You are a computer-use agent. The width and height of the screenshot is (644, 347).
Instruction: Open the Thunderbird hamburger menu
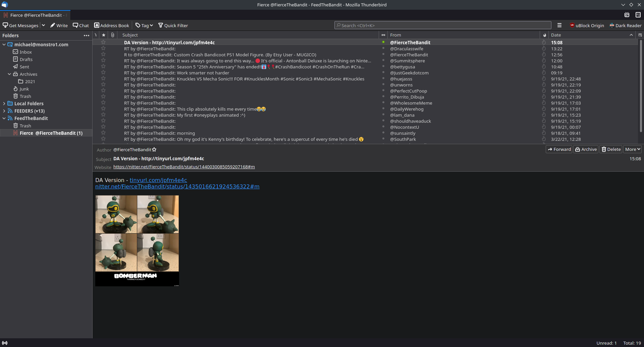pos(559,25)
